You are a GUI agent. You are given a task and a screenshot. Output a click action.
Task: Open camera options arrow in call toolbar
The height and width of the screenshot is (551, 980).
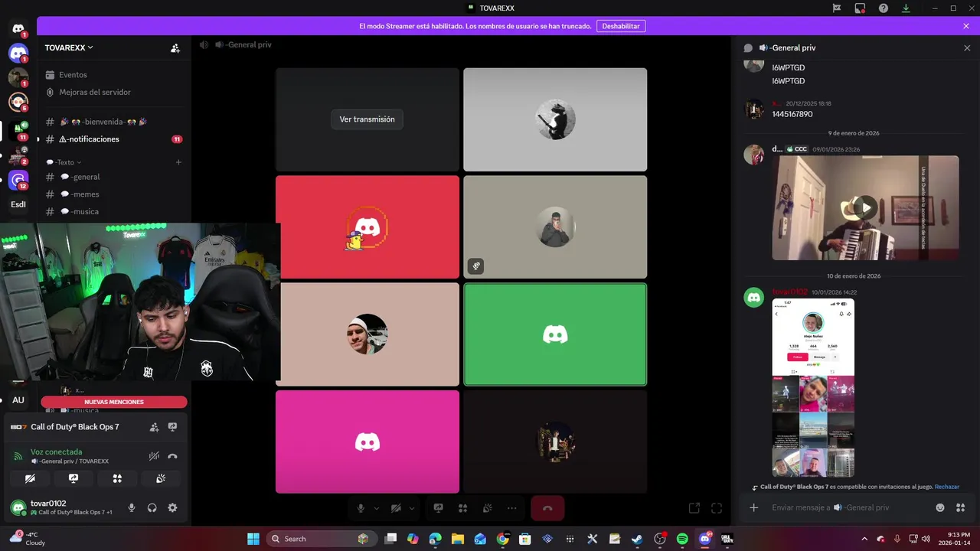pos(412,508)
